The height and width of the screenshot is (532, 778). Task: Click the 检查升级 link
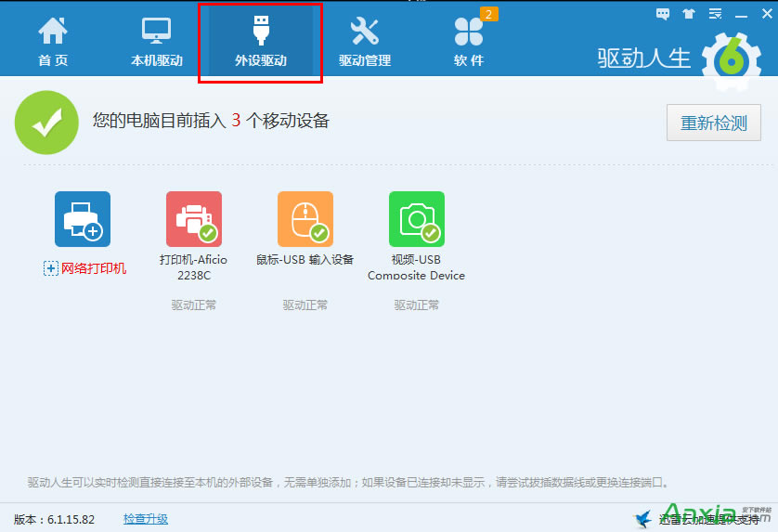click(146, 519)
